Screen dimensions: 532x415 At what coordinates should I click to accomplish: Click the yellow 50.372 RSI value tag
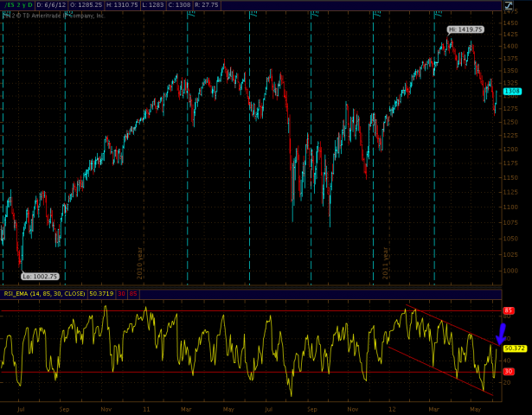pyautogui.click(x=515, y=348)
